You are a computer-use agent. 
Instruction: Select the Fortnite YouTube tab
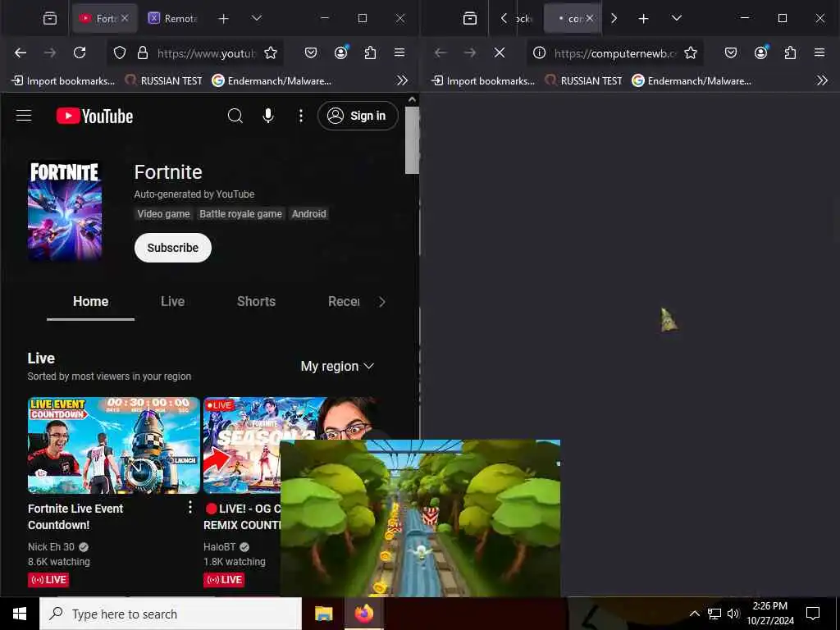pos(104,18)
